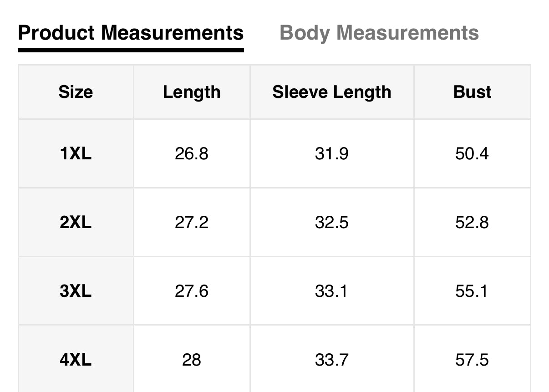This screenshot has height=392, width=549.
Task: Click the Sleeve Length column header
Action: pos(331,92)
